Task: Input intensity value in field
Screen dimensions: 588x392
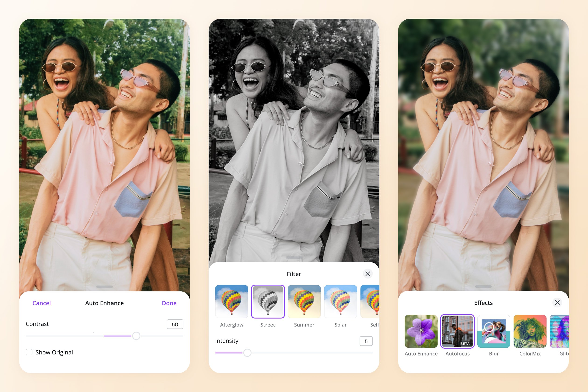Action: click(366, 341)
